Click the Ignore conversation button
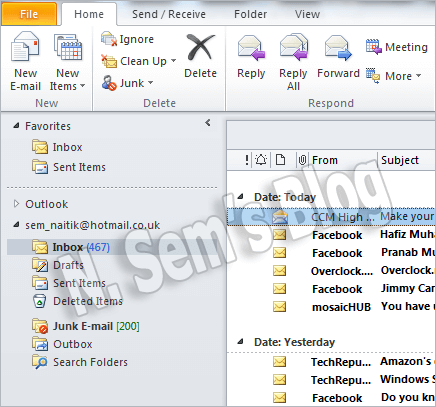 pos(127,39)
